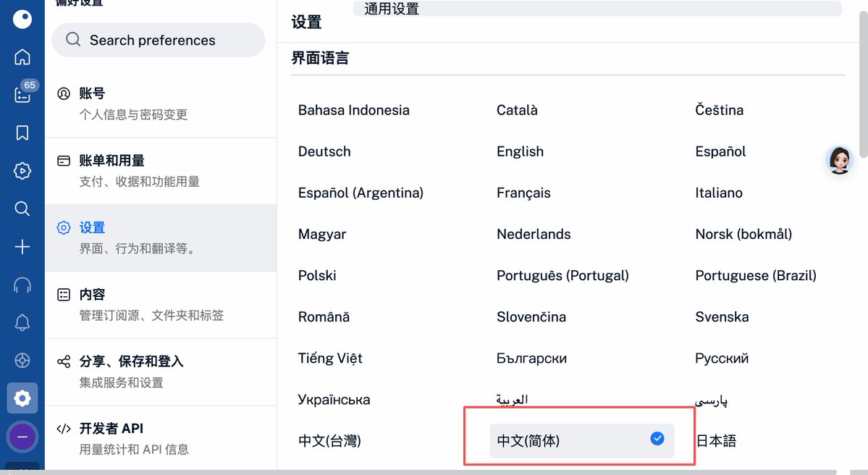Click the highlighted settings gear in sidebar

coord(22,398)
